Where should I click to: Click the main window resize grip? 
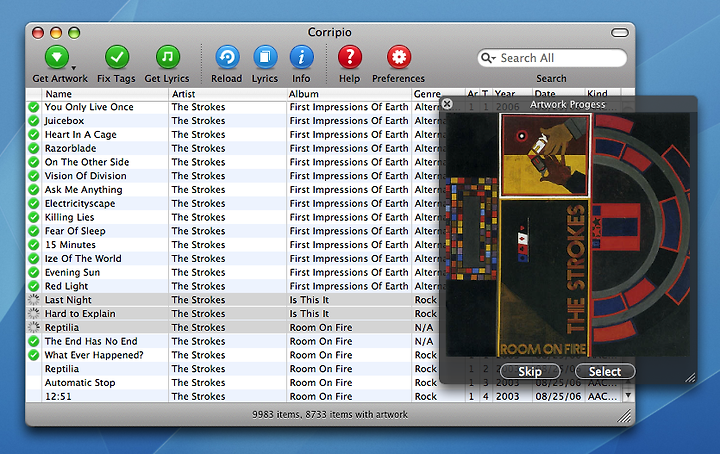[x=624, y=416]
